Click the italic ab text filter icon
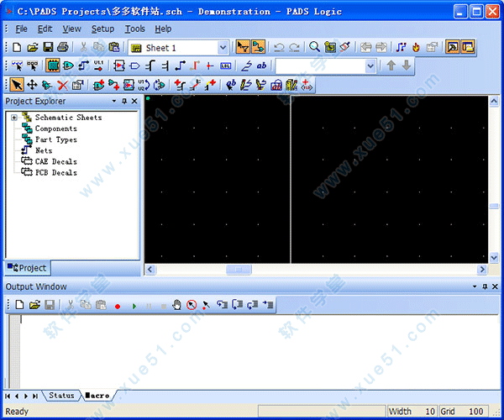Screen dimensions: 504x420 point(261,66)
